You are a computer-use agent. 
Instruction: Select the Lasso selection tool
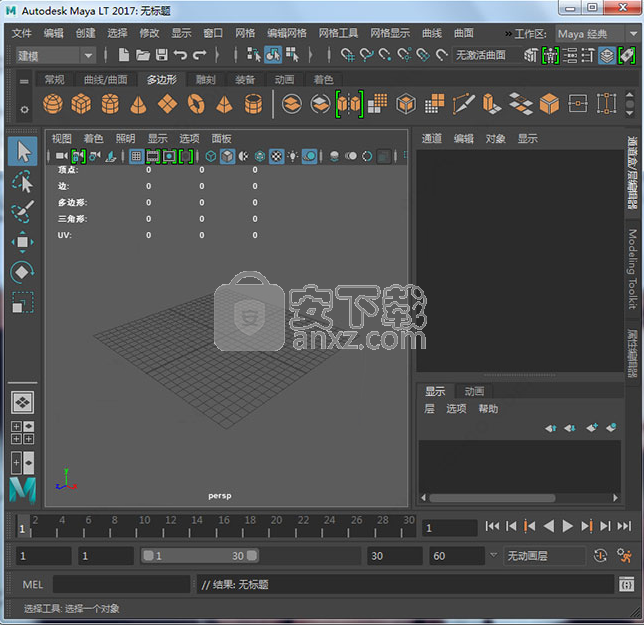point(22,181)
